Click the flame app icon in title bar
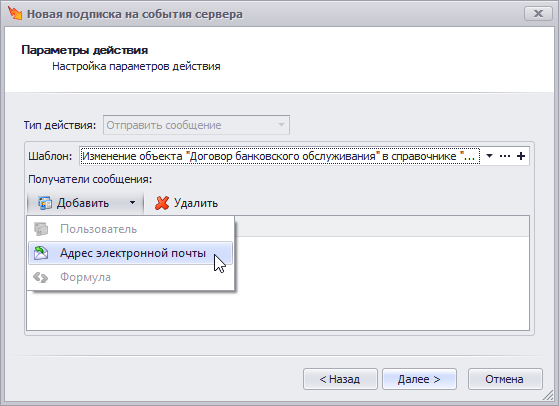This screenshot has width=559, height=406. point(15,13)
